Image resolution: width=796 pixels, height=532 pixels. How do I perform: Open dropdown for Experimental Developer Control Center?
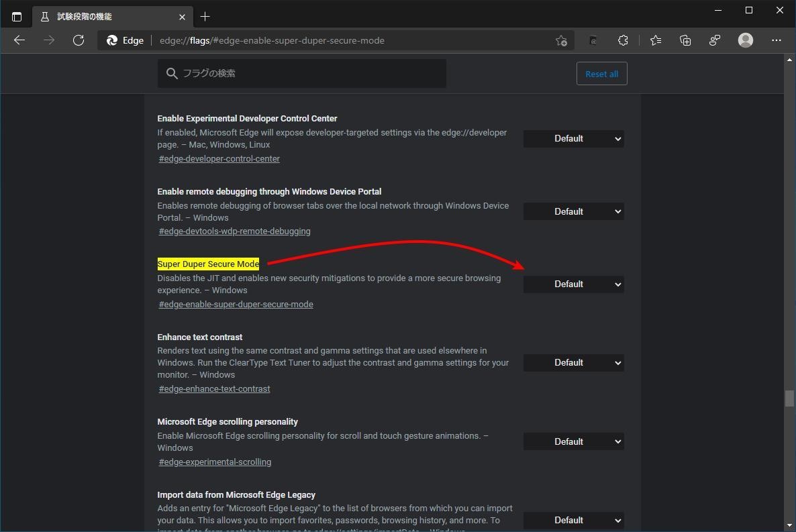click(x=574, y=139)
